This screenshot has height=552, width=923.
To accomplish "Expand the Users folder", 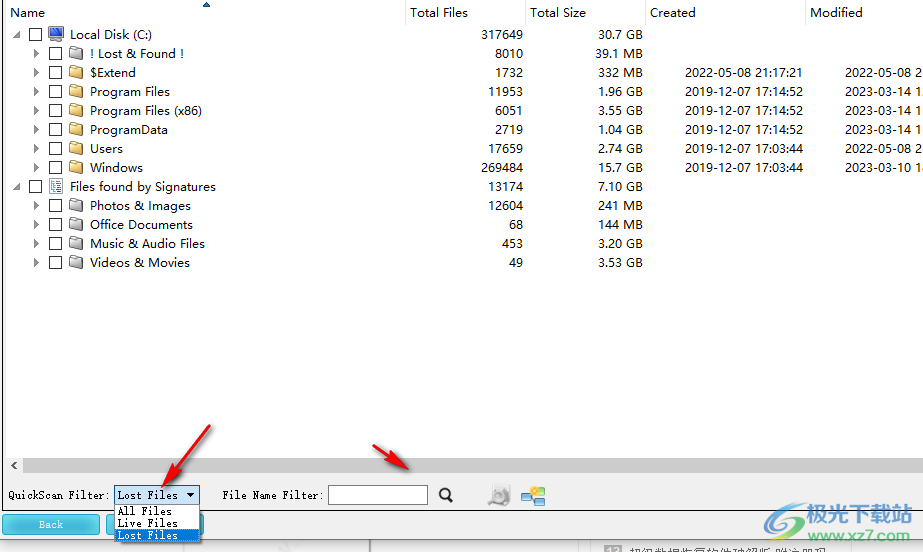I will [x=36, y=148].
